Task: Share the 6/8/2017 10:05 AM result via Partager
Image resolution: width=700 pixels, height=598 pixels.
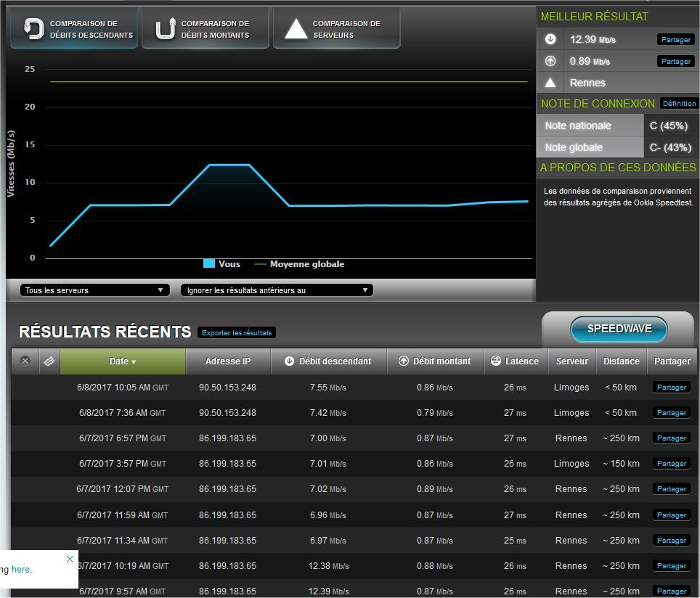Action: coord(670,387)
